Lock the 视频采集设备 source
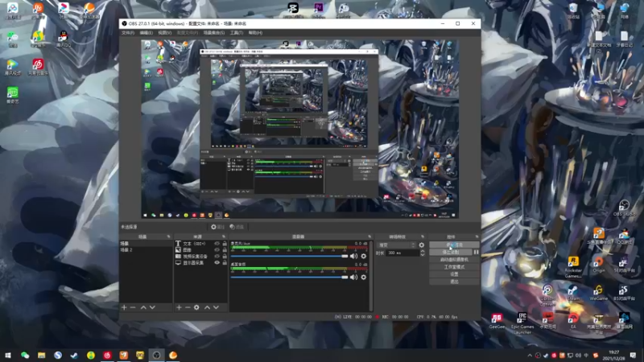The image size is (644, 362). click(x=225, y=256)
